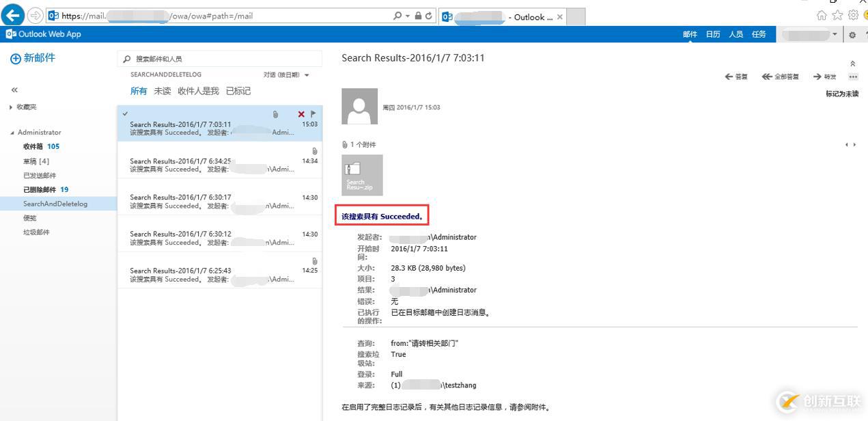The image size is (868, 421).
Task: Click paperclip icon on 6:25:43 message
Action: tap(315, 261)
